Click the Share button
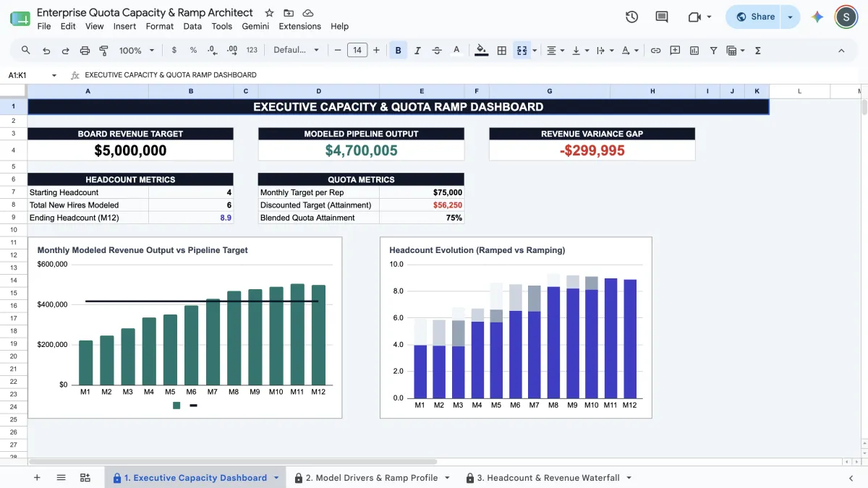868x488 pixels. (x=756, y=17)
